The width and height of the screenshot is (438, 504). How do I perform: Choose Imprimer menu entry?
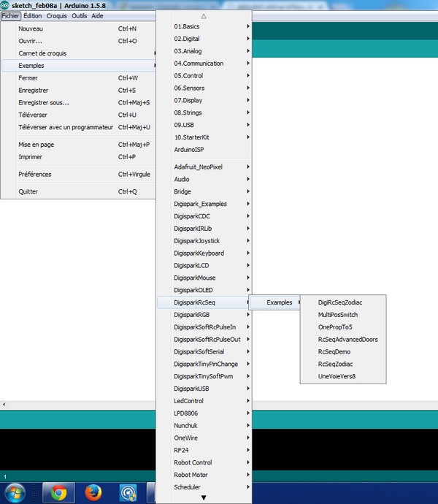tap(79, 157)
